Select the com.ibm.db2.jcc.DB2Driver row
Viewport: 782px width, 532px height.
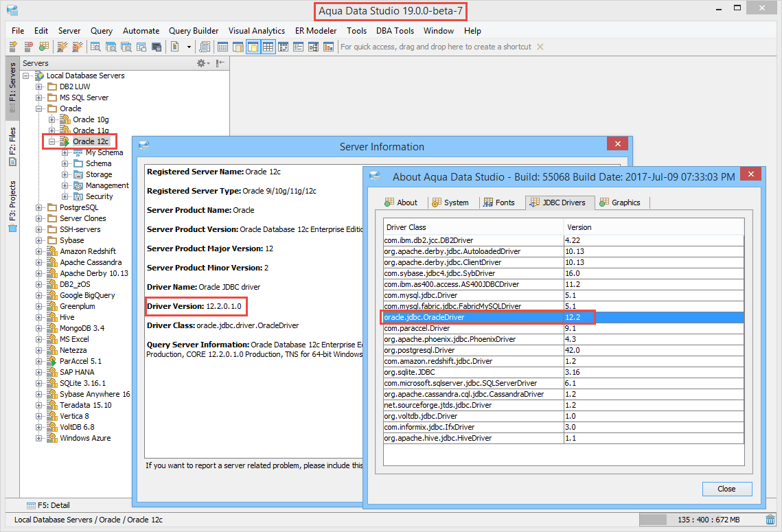(564, 240)
